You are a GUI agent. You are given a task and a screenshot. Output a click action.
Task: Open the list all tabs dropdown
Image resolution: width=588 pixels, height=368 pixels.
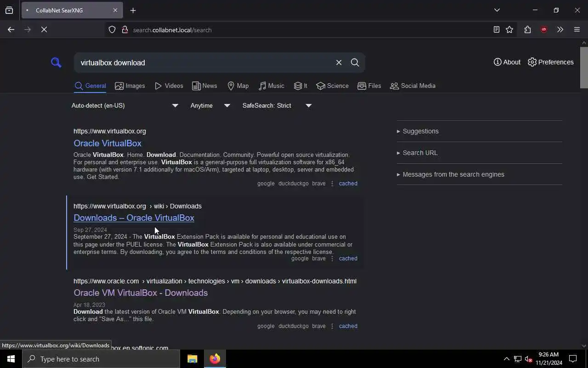pyautogui.click(x=497, y=10)
